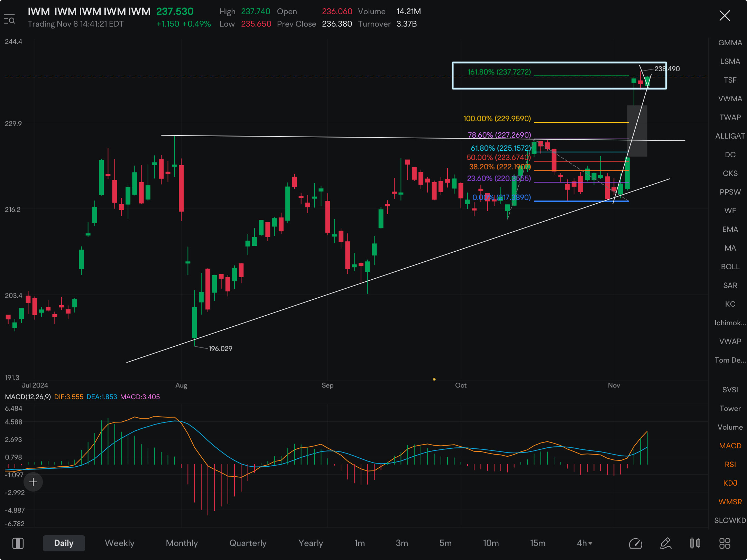Viewport: 747px width, 560px height.
Task: Open the symbol search list icon
Action: point(9,19)
